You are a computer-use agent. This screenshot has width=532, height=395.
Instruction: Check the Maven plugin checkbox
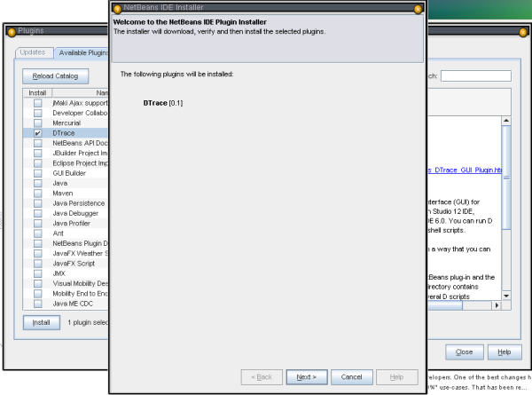point(37,194)
